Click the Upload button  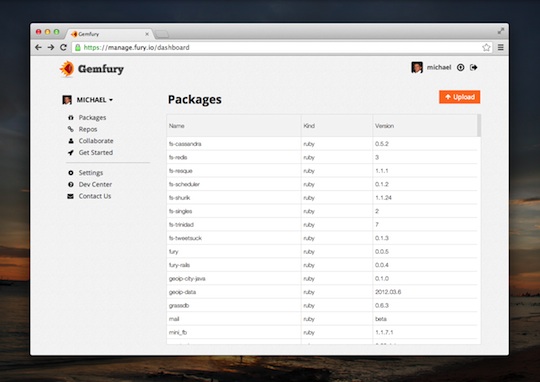coord(459,97)
